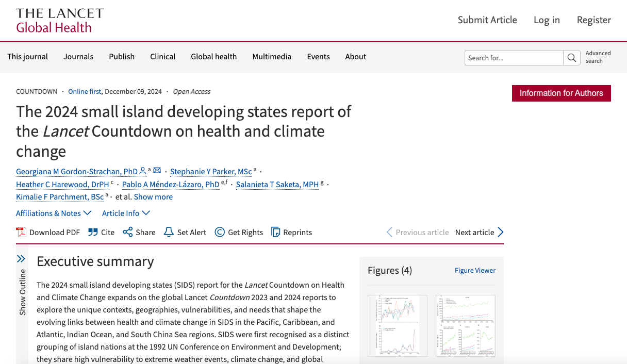Open the Advanced search link

coord(598,57)
